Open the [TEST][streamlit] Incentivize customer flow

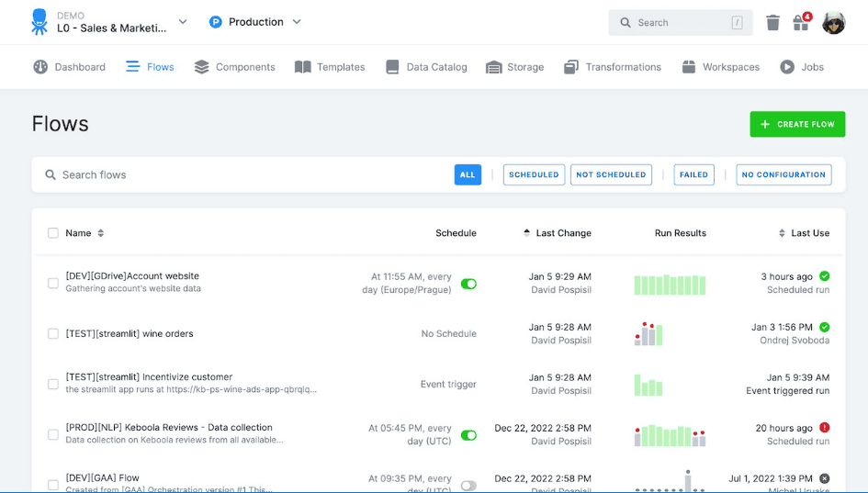[x=149, y=376]
